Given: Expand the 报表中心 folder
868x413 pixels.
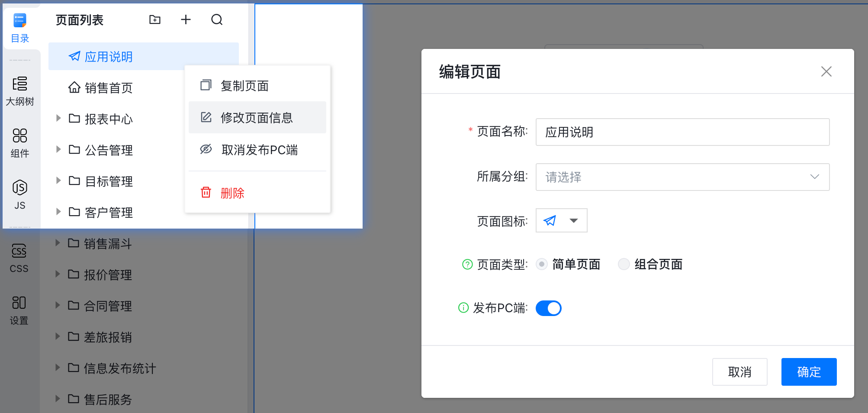Looking at the screenshot, I should click(58, 119).
